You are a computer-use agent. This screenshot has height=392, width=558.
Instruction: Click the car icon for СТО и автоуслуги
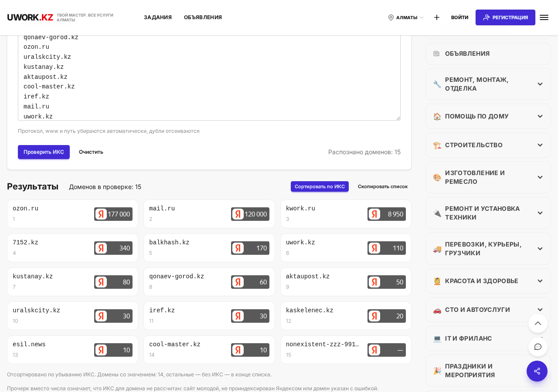pos(437,310)
